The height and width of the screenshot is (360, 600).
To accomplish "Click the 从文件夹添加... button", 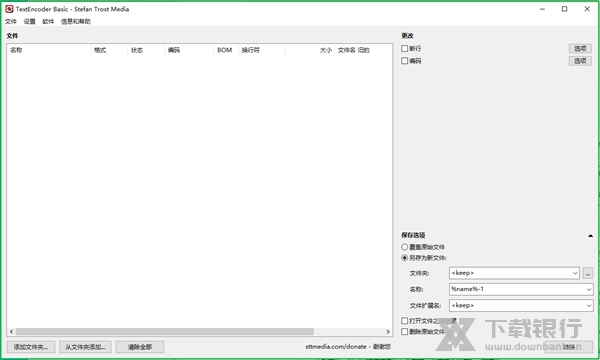I will [85, 347].
